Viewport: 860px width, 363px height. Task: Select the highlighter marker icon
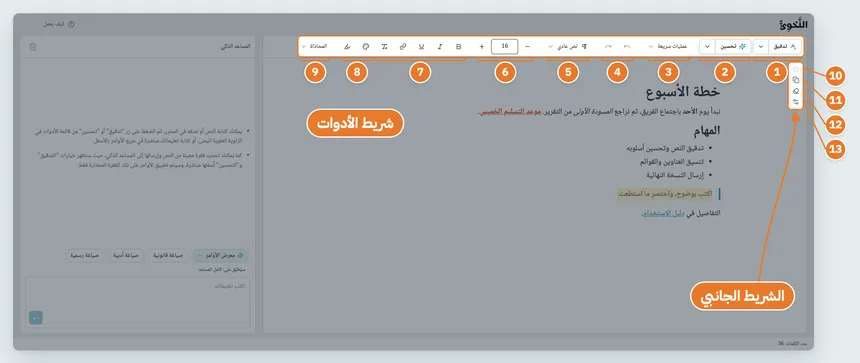click(348, 47)
